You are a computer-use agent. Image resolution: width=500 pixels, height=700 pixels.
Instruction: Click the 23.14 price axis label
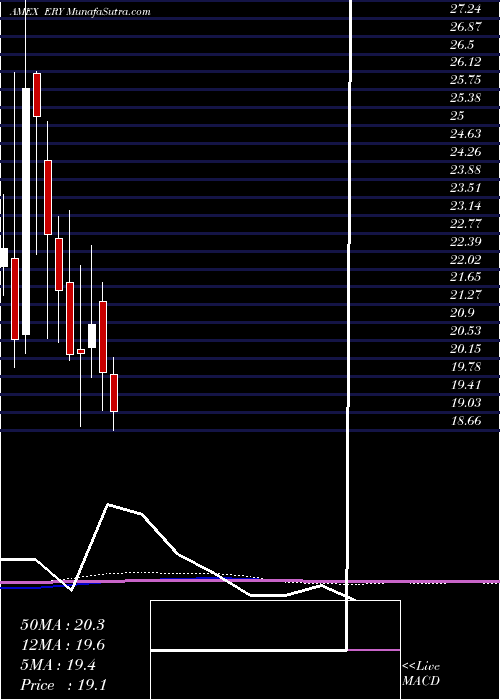pos(466,206)
